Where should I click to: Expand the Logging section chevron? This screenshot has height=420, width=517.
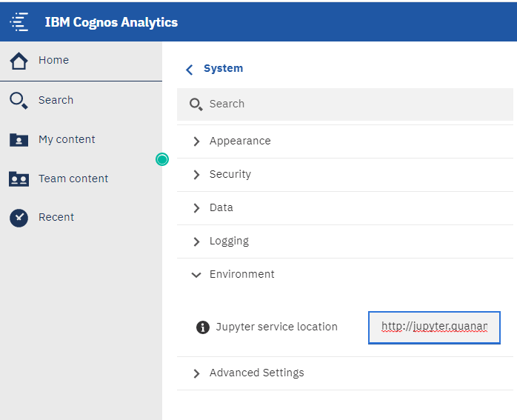196,241
